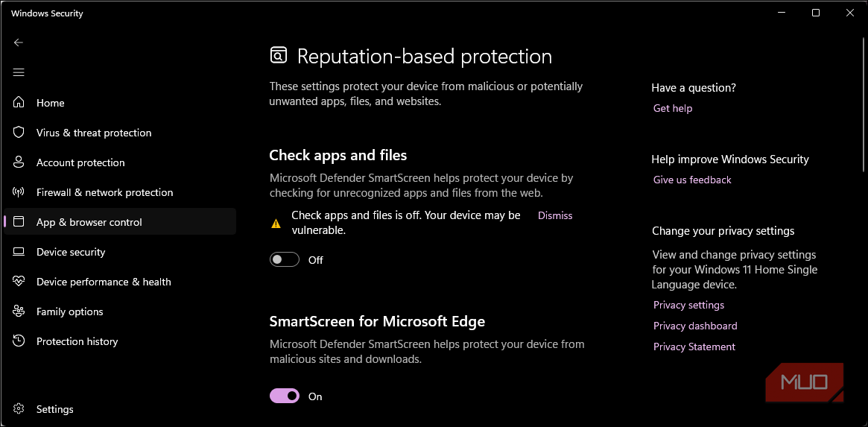Go back using the back arrow

click(x=19, y=42)
